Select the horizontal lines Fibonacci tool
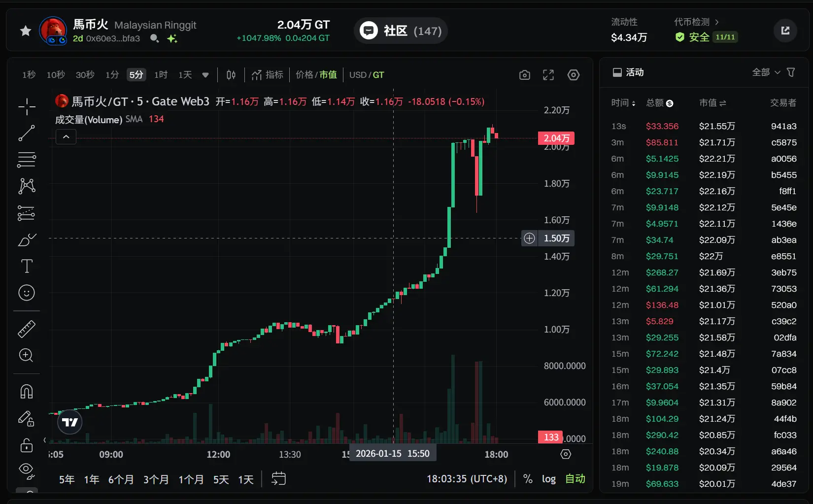Screen dimensions: 813x504 coord(27,160)
